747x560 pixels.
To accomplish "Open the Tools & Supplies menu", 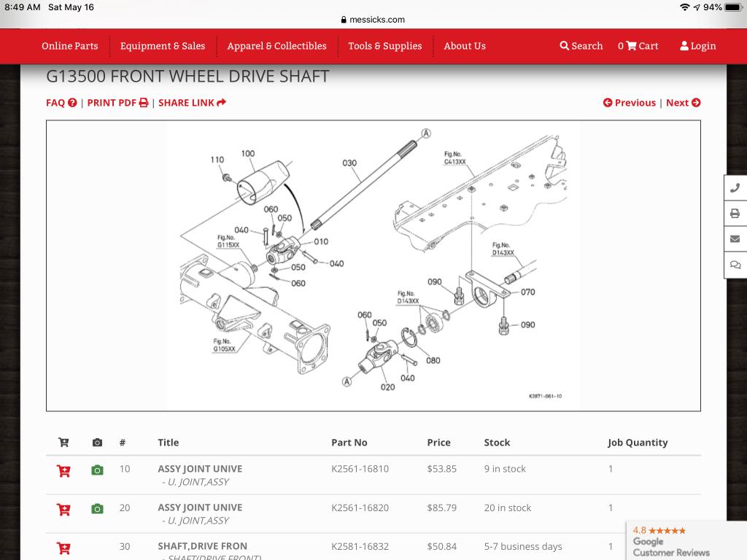I will [x=384, y=46].
